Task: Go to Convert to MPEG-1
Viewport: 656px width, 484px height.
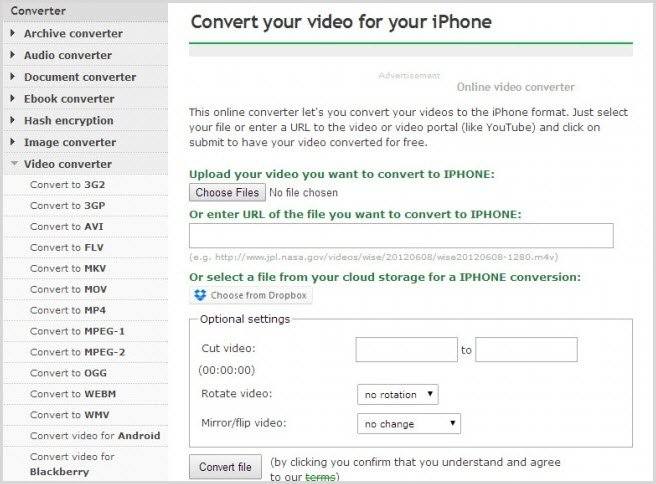Action: (x=77, y=331)
